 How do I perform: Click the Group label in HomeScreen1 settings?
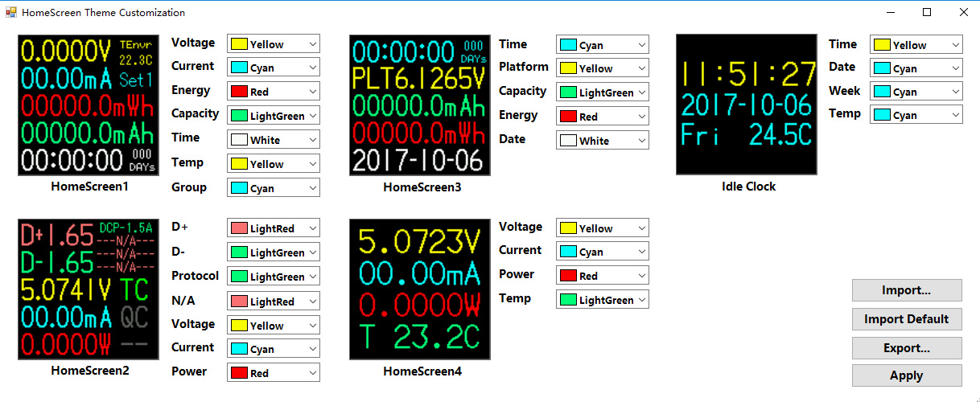[x=189, y=187]
